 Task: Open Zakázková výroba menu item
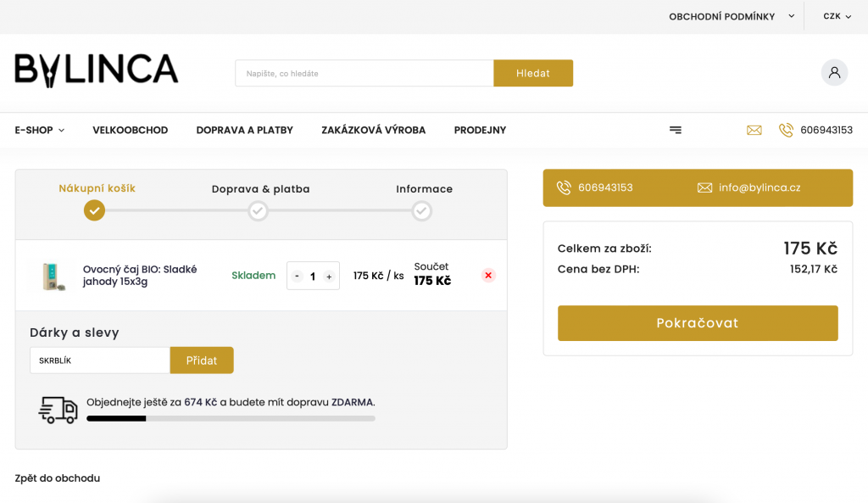click(x=374, y=130)
